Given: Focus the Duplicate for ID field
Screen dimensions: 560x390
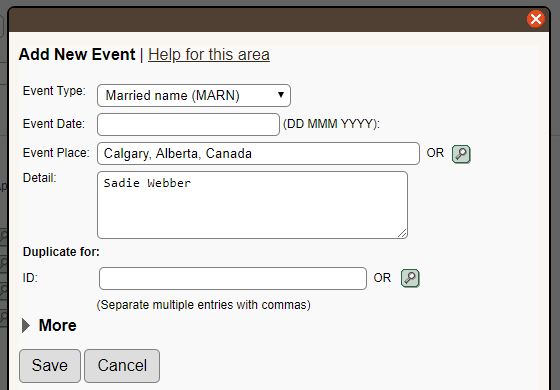Looking at the screenshot, I should point(233,279).
